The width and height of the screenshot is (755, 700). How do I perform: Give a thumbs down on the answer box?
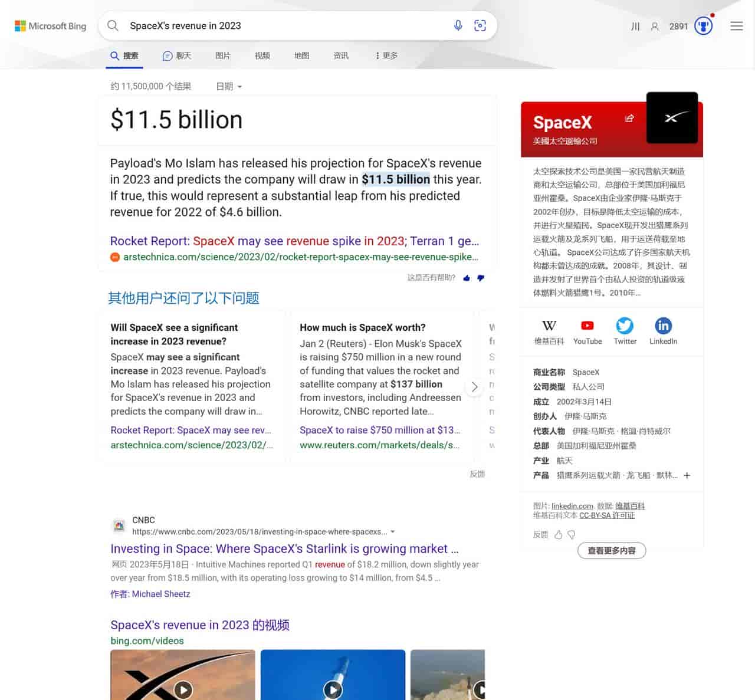coord(481,278)
